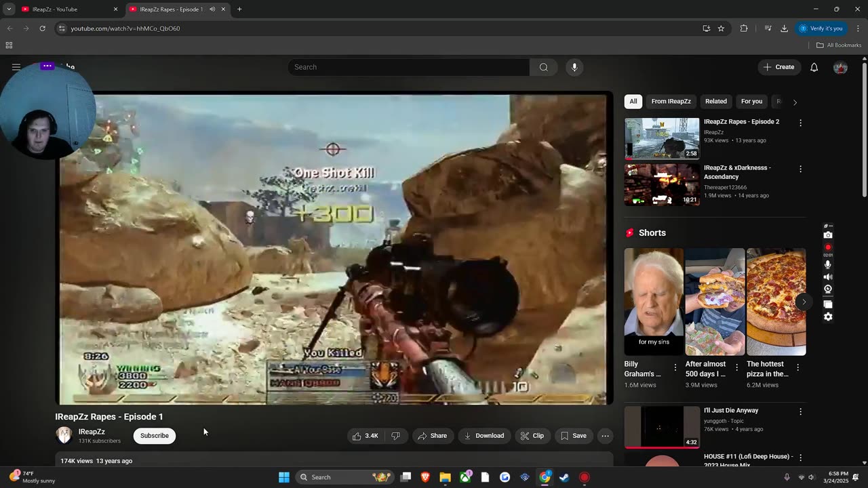Reload the page
This screenshot has width=868, height=488.
[42, 28]
